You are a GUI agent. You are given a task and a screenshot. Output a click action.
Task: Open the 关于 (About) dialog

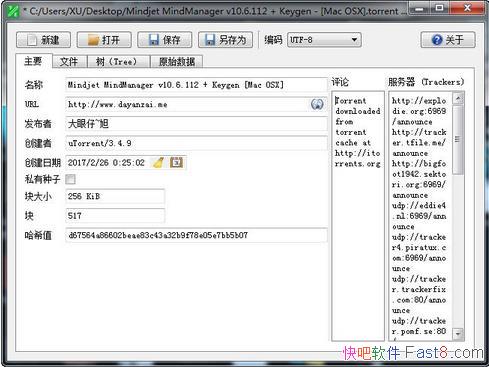(448, 40)
